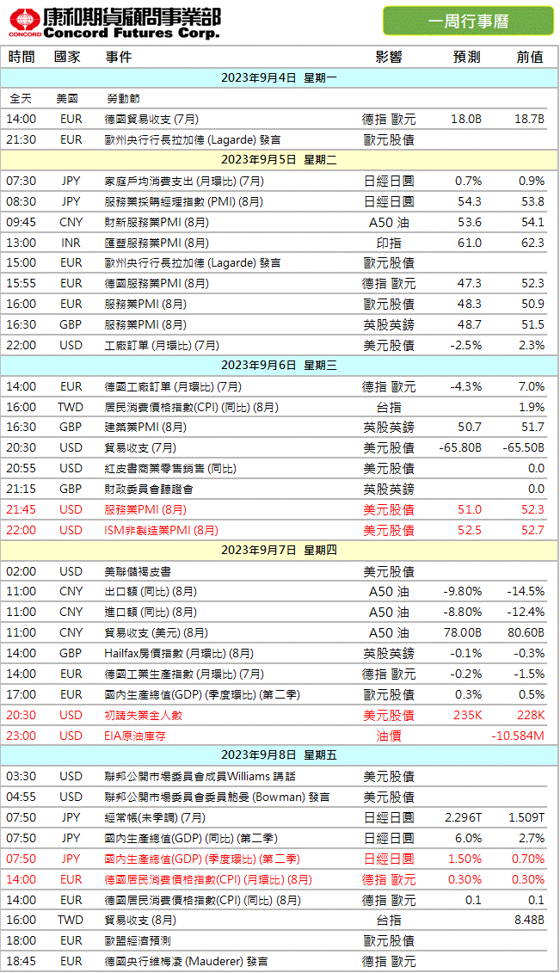
Task: Click the 一周行事曆 green button
Action: (x=468, y=21)
